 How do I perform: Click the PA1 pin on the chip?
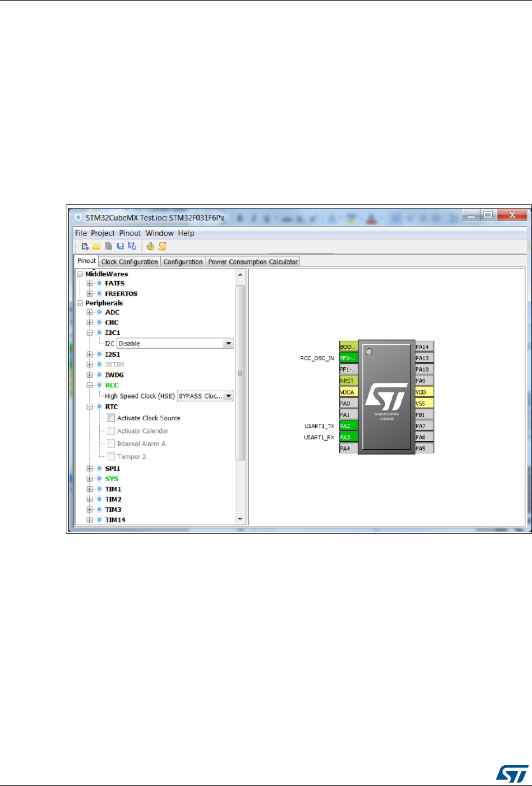(349, 415)
